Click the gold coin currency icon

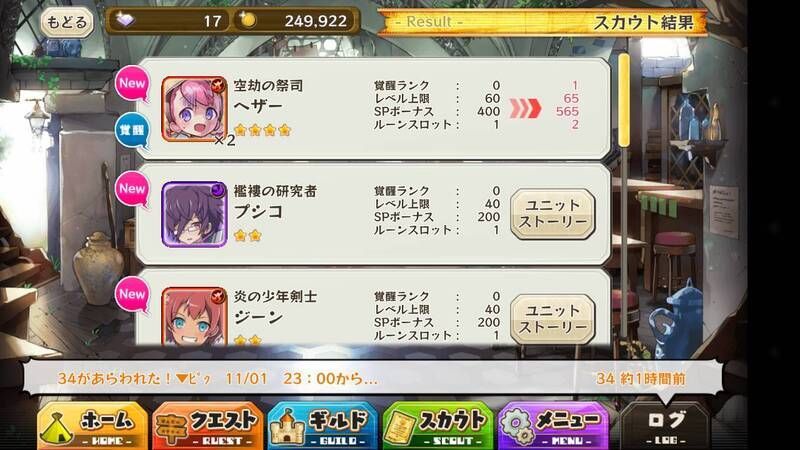click(248, 20)
